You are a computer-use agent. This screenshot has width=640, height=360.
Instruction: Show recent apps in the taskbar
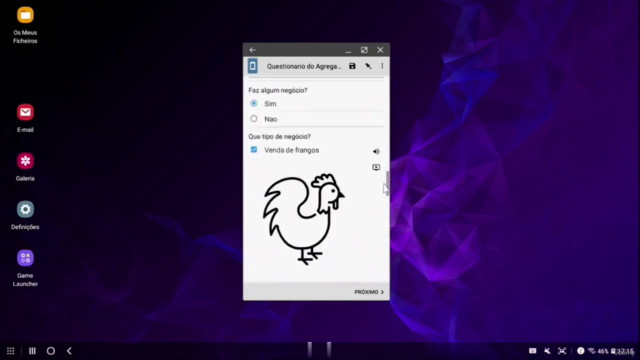(x=32, y=351)
